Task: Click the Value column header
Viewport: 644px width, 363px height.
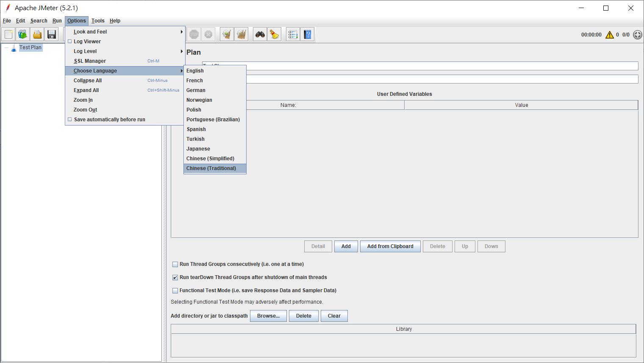Action: (521, 105)
